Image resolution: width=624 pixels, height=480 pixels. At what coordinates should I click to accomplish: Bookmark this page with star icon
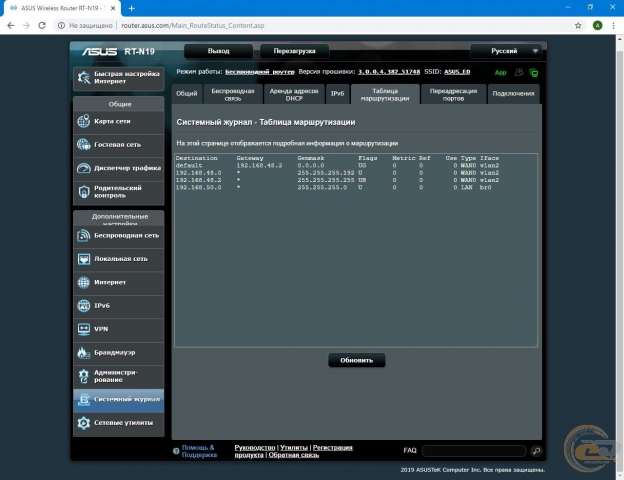tap(578, 25)
